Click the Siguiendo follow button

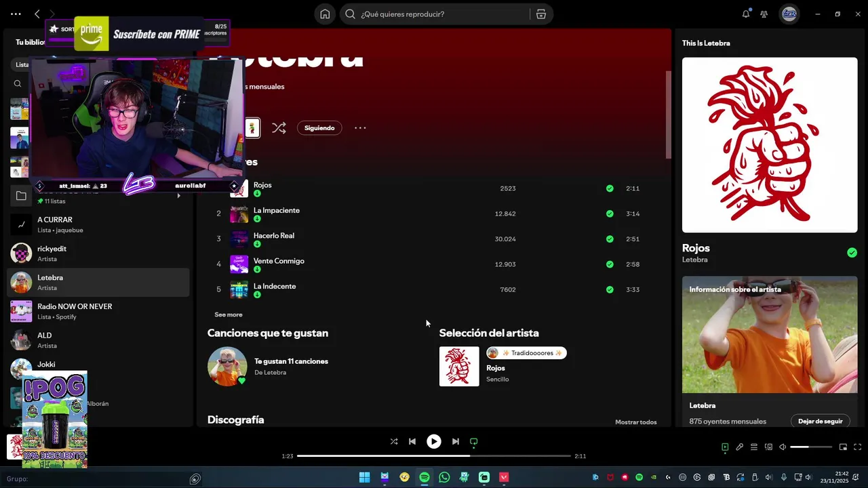(x=319, y=127)
